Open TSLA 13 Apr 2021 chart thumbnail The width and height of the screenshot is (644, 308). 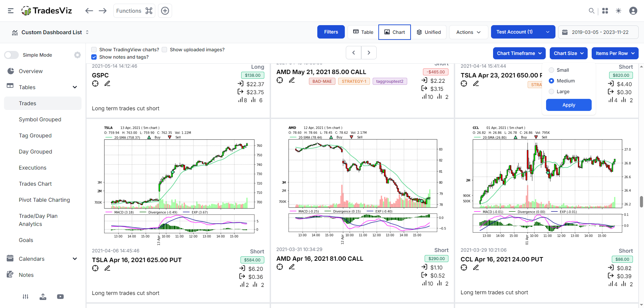point(178,185)
